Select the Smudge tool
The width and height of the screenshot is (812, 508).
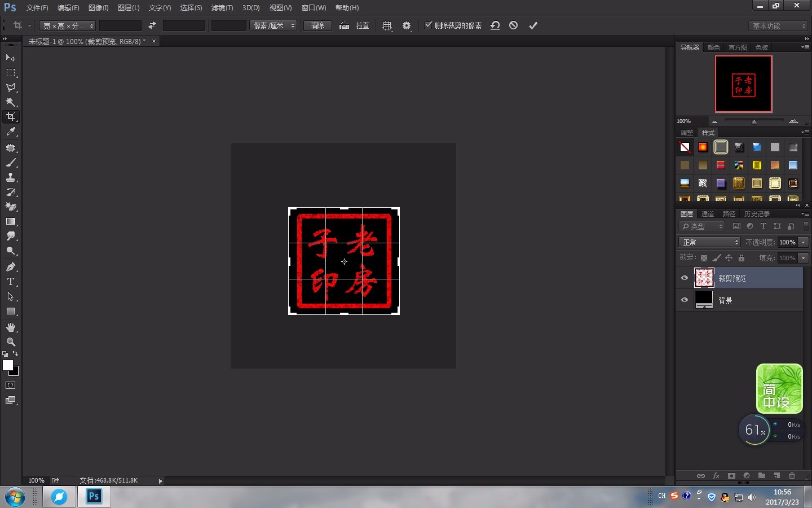tap(11, 236)
